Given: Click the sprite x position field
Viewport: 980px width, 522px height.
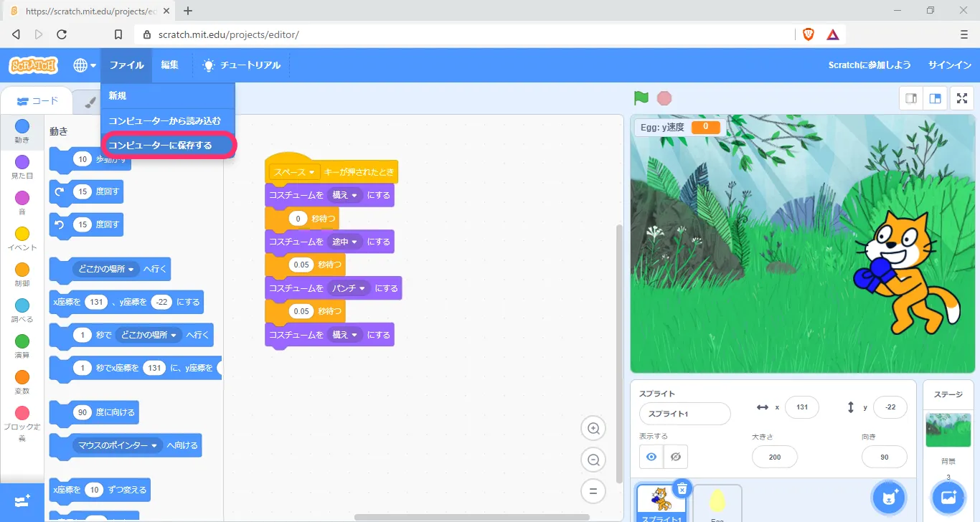Looking at the screenshot, I should [802, 407].
